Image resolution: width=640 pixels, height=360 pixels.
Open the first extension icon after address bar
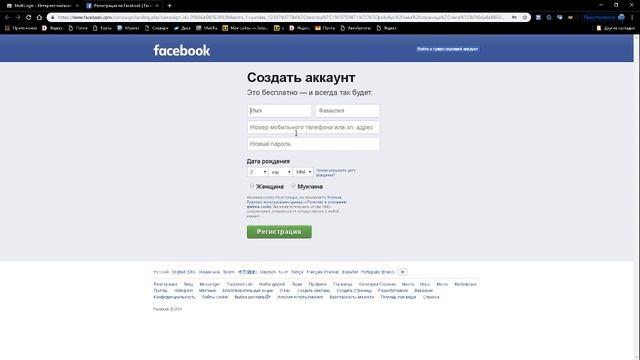[538, 18]
